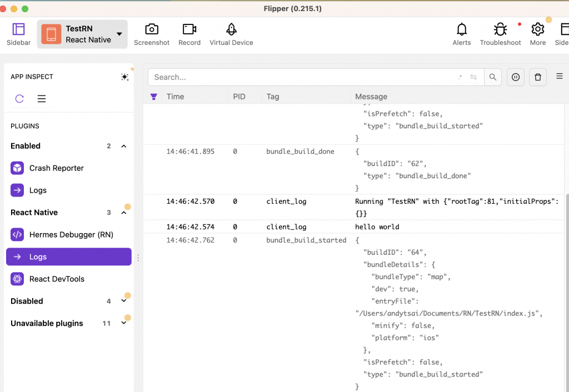Click timestamp 14:46:41.895
Viewport: 569px width, 392px height.
(x=191, y=152)
